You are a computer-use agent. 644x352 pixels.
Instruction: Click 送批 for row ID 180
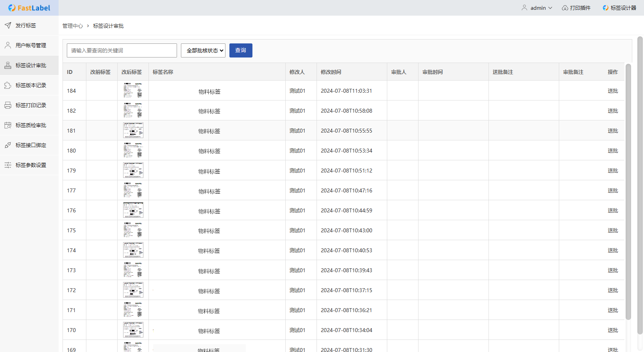tap(613, 151)
